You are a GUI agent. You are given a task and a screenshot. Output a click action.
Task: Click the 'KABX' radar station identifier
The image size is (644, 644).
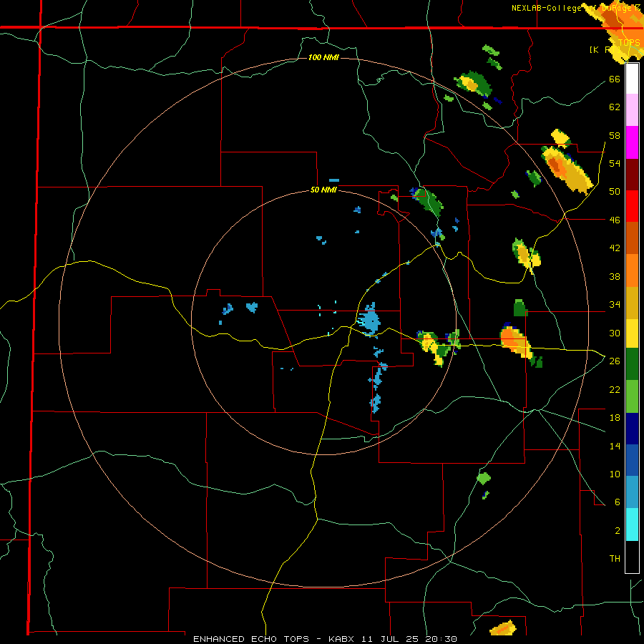tap(343, 639)
